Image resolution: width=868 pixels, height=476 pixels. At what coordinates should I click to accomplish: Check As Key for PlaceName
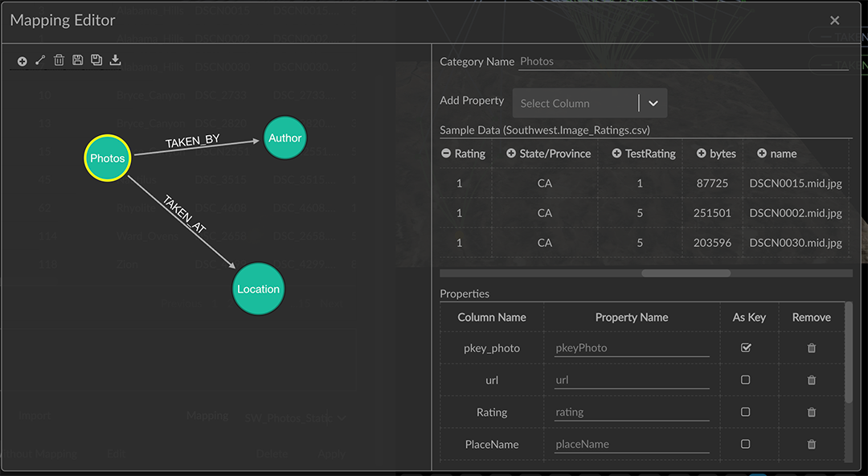point(746,445)
